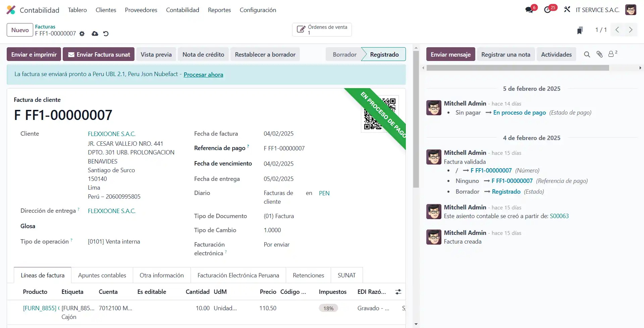Click the Producto column header

pyautogui.click(x=35, y=292)
